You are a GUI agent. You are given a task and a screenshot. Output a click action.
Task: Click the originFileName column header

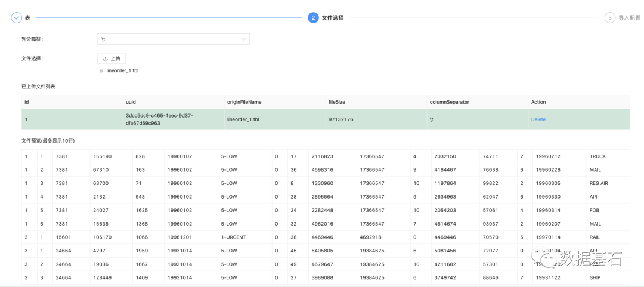(x=275, y=102)
